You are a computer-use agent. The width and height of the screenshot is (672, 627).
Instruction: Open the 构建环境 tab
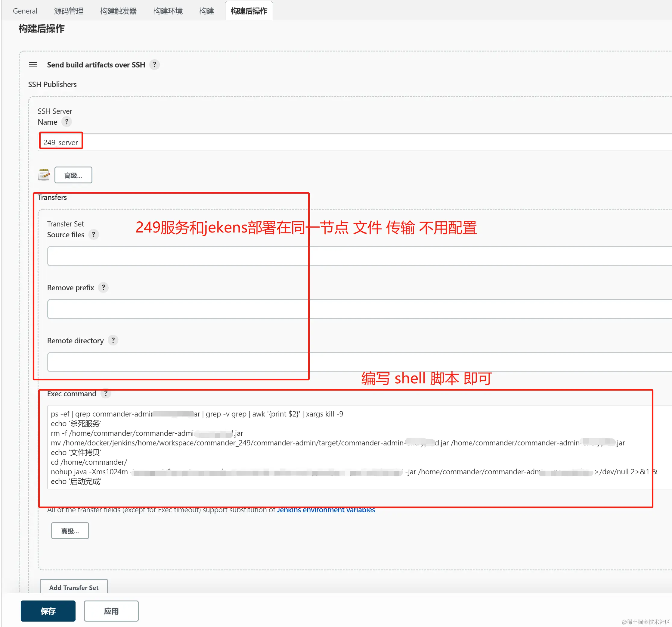click(x=168, y=11)
